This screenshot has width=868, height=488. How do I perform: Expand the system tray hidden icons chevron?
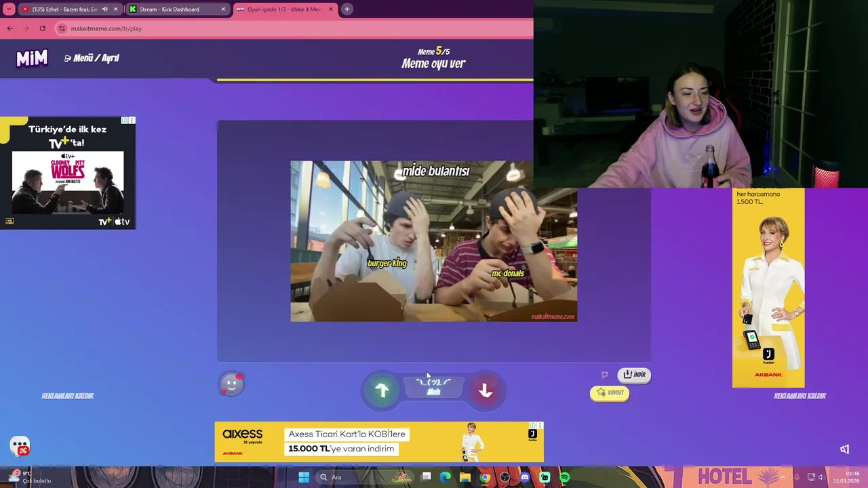coord(782,477)
